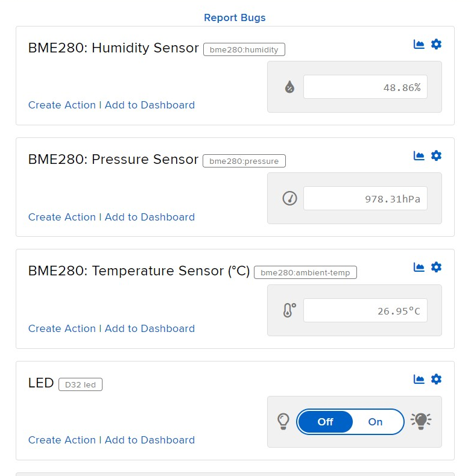Click Create Action for Humidity Sensor
This screenshot has width=474, height=476.
[x=62, y=105]
